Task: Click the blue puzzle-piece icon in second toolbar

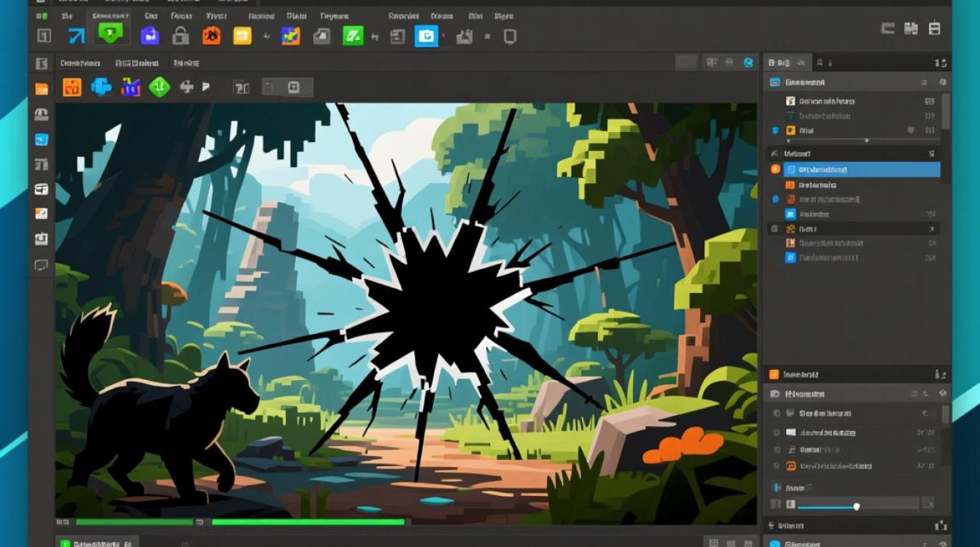Action: 101,88
